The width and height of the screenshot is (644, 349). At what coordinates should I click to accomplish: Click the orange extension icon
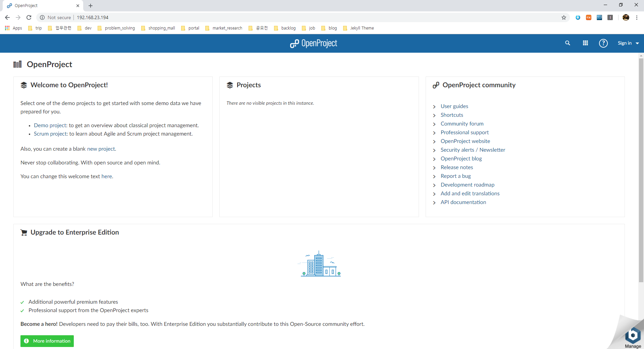[x=589, y=17]
